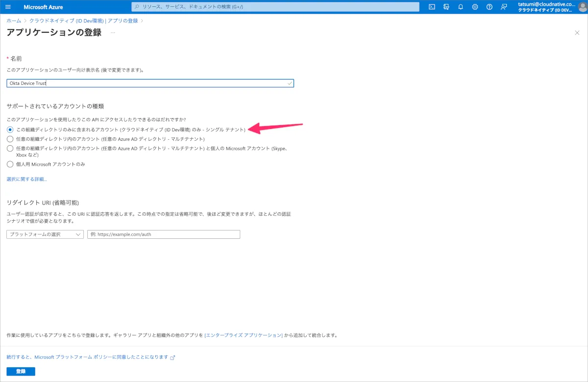This screenshot has height=382, width=588.
Task: Expand プラットフォームの選択 dropdown
Action: tap(45, 234)
